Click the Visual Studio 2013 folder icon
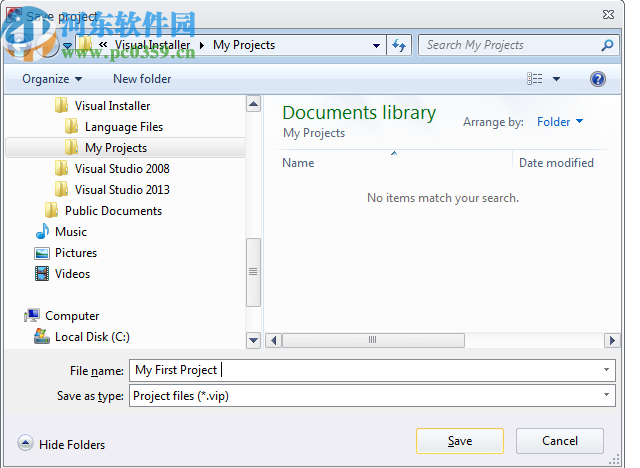 pyautogui.click(x=61, y=189)
